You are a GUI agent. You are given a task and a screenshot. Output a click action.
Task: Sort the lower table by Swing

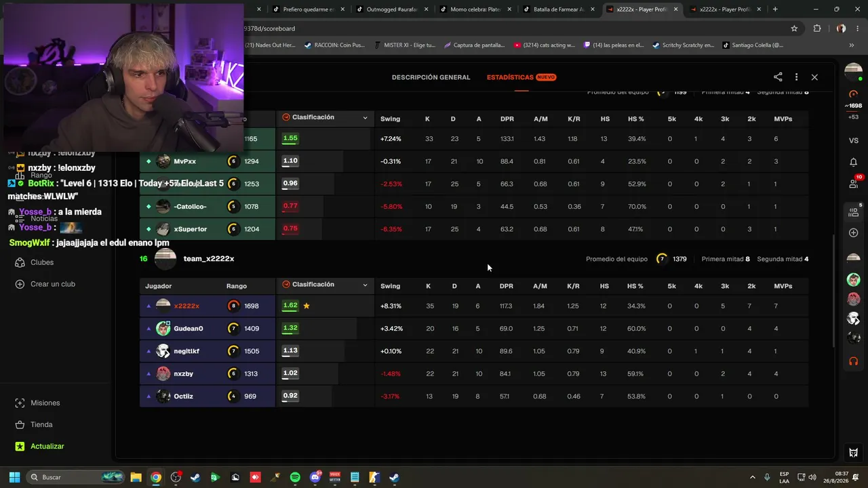click(x=390, y=286)
